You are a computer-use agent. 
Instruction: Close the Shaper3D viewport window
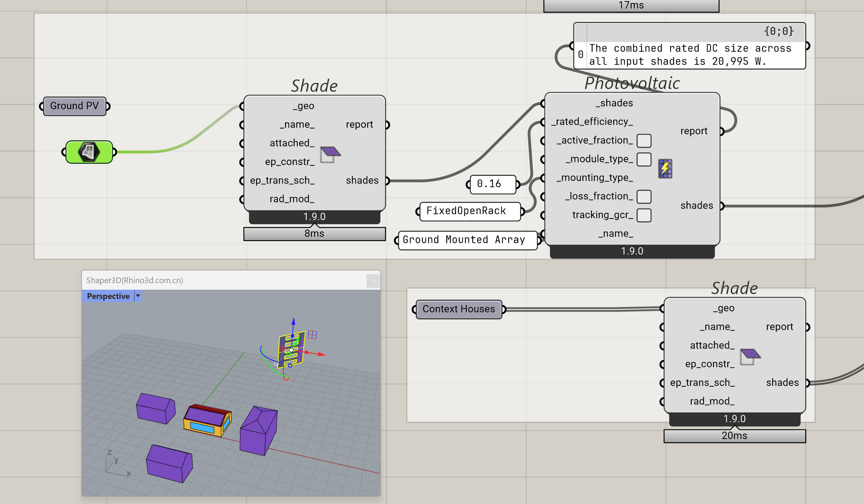(373, 281)
